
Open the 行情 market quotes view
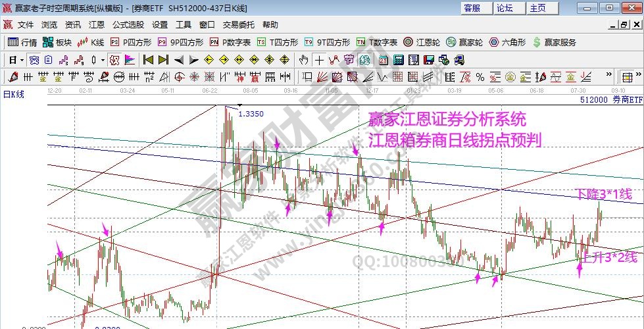[22, 42]
